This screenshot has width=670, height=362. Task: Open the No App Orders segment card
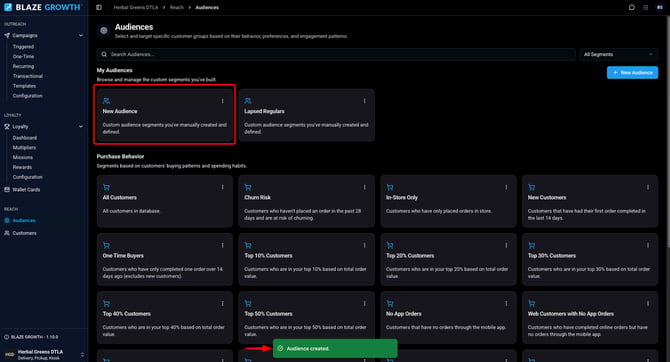[448, 318]
